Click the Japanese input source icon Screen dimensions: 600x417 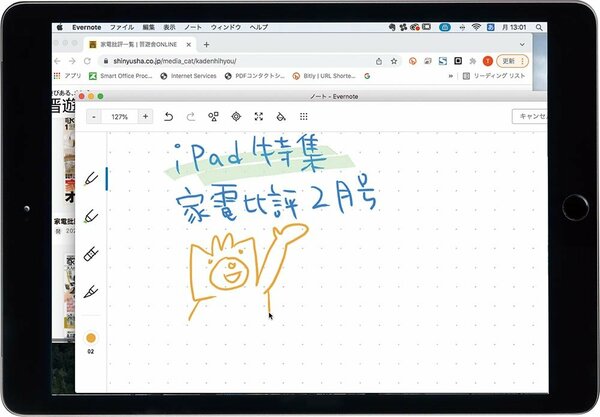[491, 27]
